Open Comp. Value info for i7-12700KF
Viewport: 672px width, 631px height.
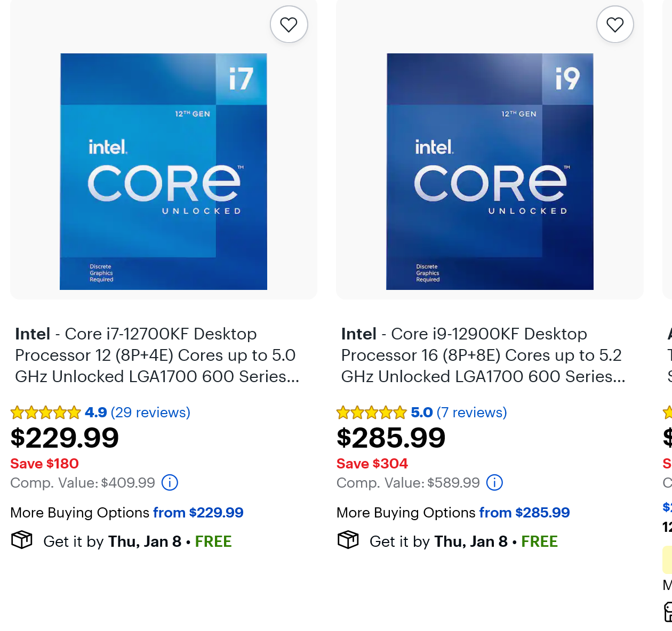coord(170,483)
